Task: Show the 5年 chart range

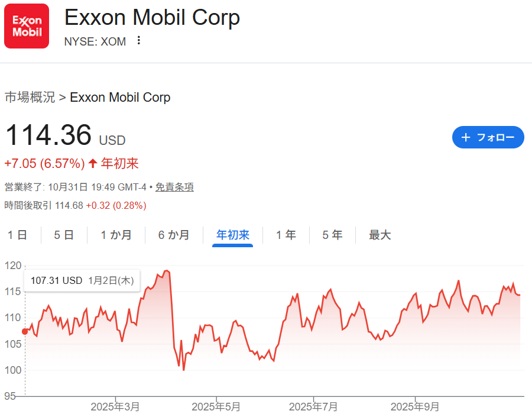Action: [x=332, y=235]
